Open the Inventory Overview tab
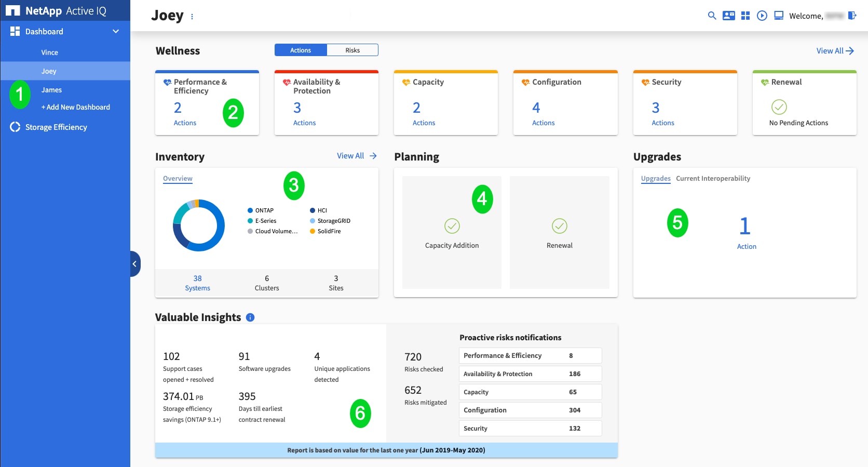The height and width of the screenshot is (467, 868). (x=178, y=178)
